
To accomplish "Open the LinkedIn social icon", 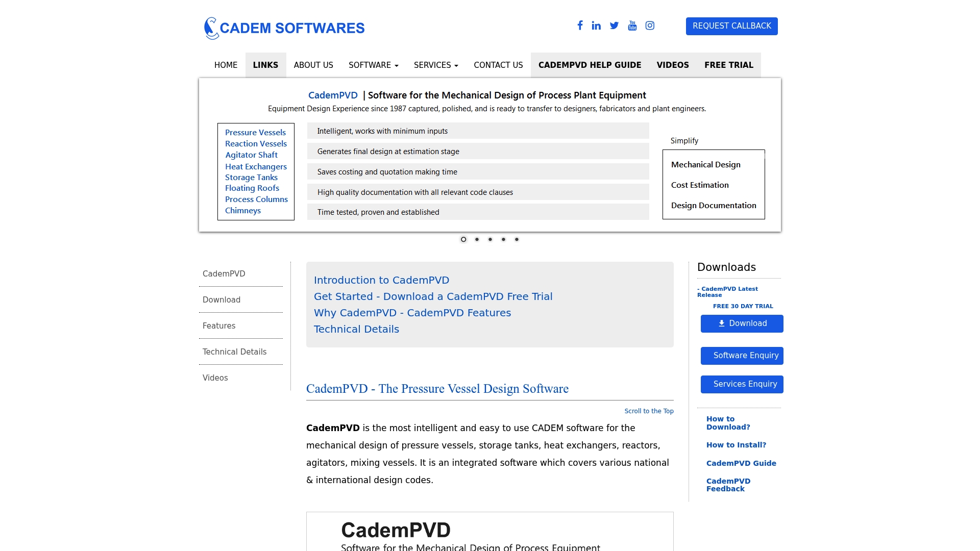I will (x=596, y=26).
